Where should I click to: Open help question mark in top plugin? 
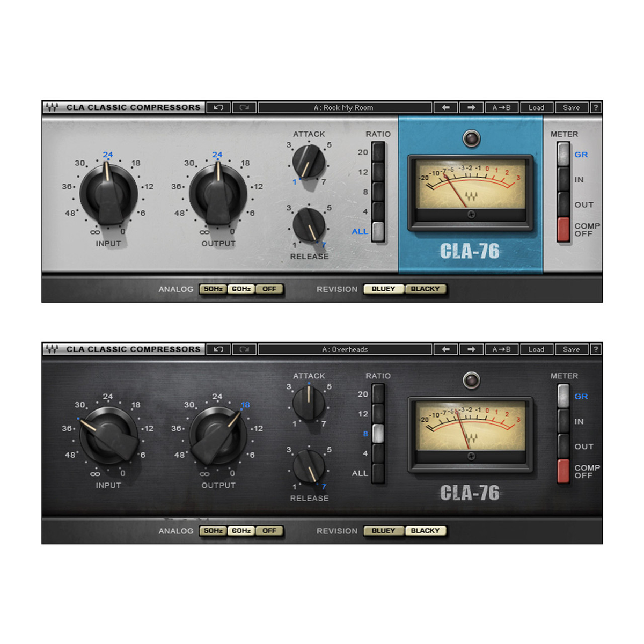click(596, 107)
